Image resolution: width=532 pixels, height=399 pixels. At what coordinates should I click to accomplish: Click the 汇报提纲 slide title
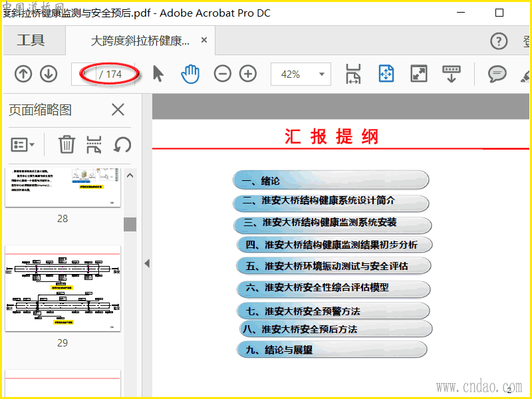click(331, 137)
